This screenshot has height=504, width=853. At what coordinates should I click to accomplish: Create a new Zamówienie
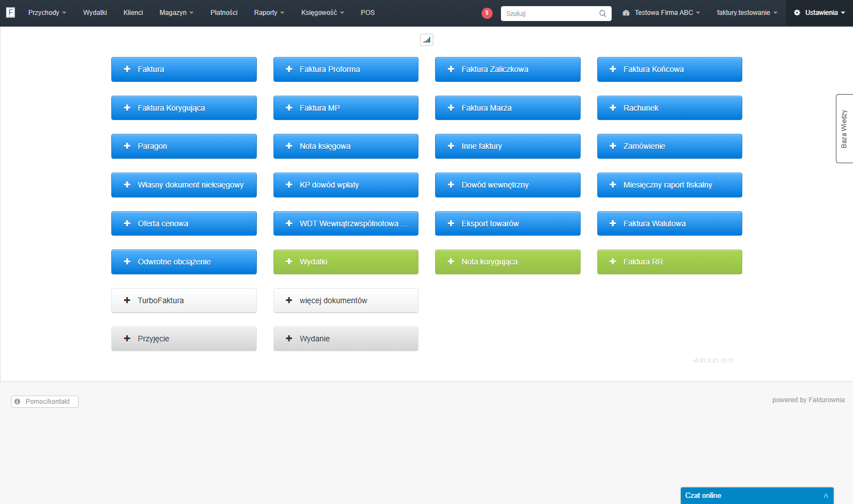tap(670, 146)
